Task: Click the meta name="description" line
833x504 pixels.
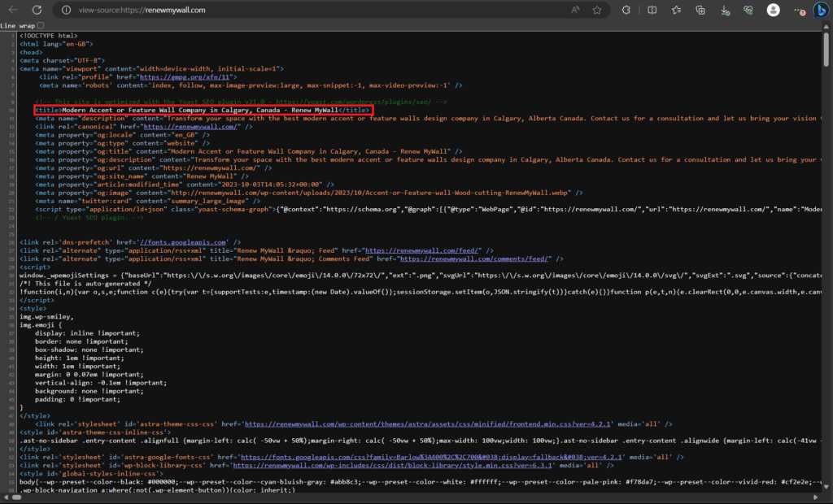Action: (426, 118)
